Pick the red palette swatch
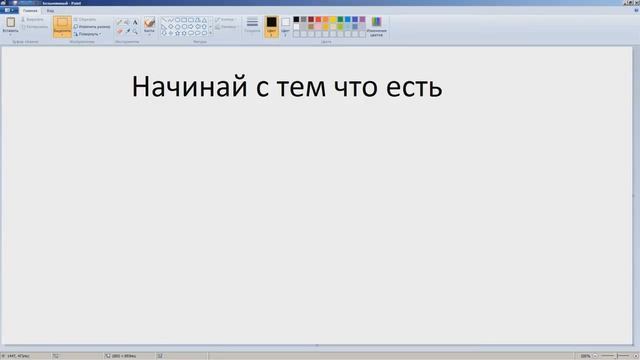The width and height of the screenshot is (640, 360). tap(318, 19)
